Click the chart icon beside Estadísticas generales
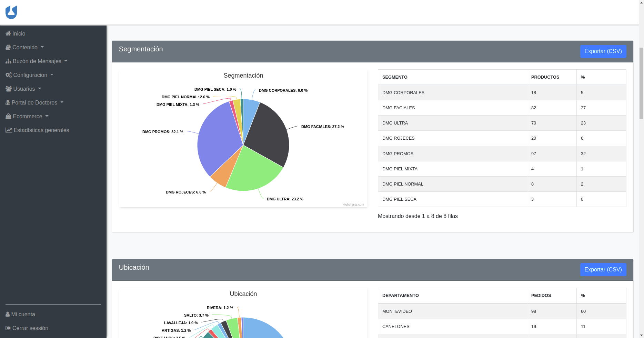The image size is (644, 338). tap(9, 130)
